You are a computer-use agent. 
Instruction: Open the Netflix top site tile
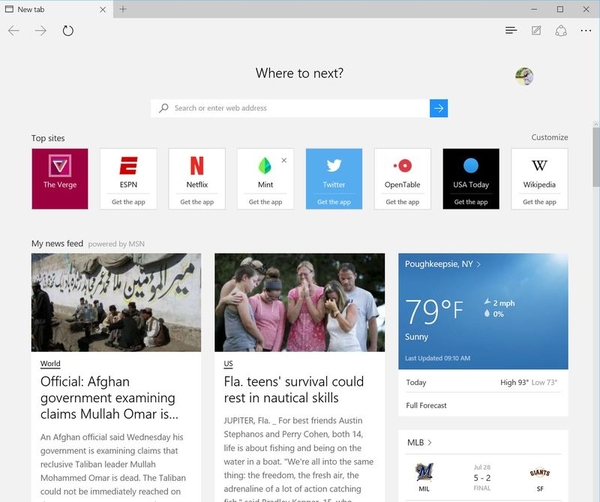[x=197, y=172]
